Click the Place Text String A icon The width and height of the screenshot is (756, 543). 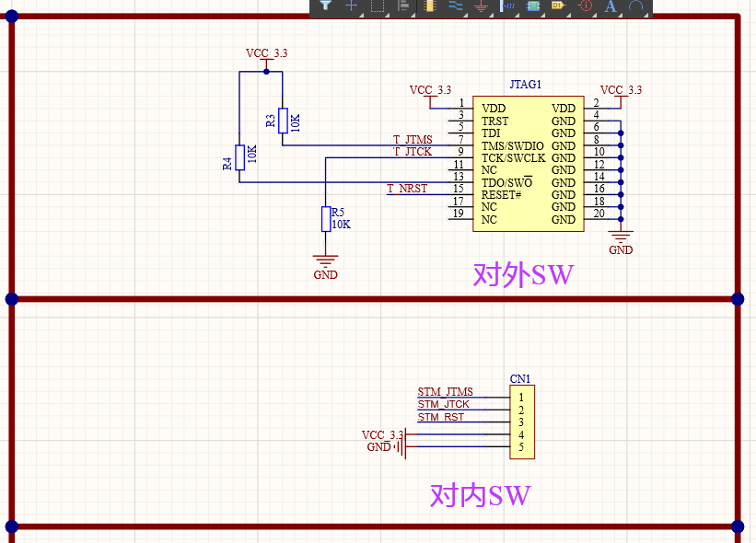tap(610, 6)
